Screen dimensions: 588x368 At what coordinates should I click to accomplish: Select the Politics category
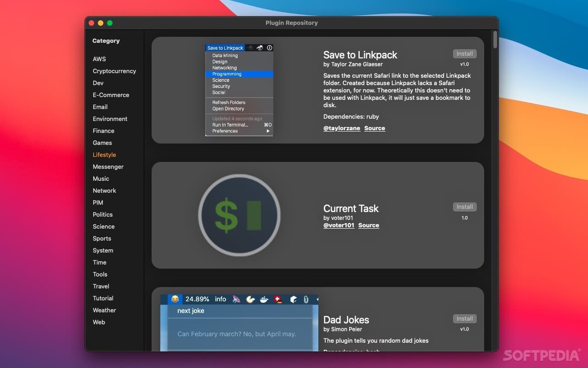tap(102, 214)
